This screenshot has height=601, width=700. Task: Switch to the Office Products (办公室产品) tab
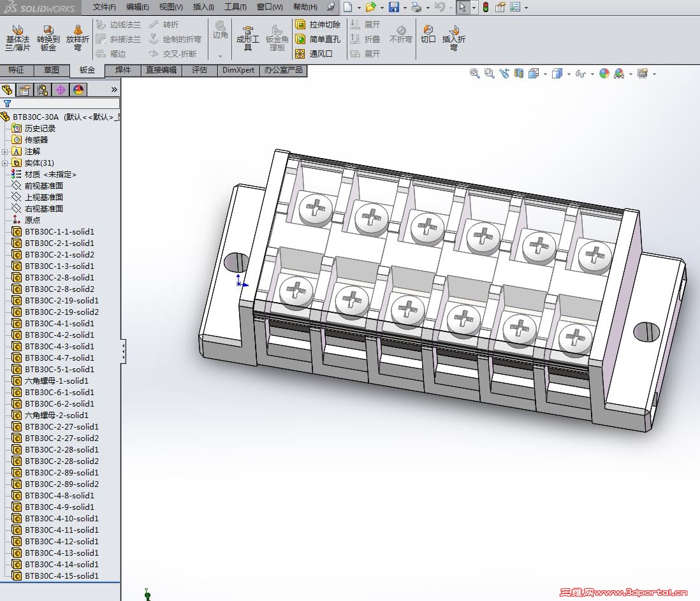click(x=284, y=70)
